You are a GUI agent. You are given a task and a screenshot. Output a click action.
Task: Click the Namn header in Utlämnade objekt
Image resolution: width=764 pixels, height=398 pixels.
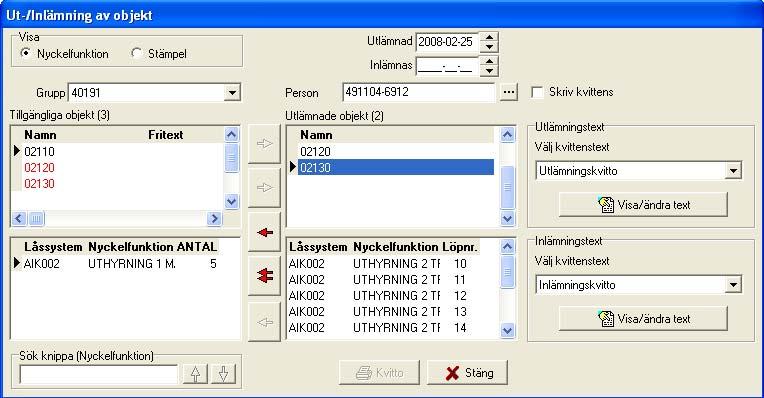point(316,135)
